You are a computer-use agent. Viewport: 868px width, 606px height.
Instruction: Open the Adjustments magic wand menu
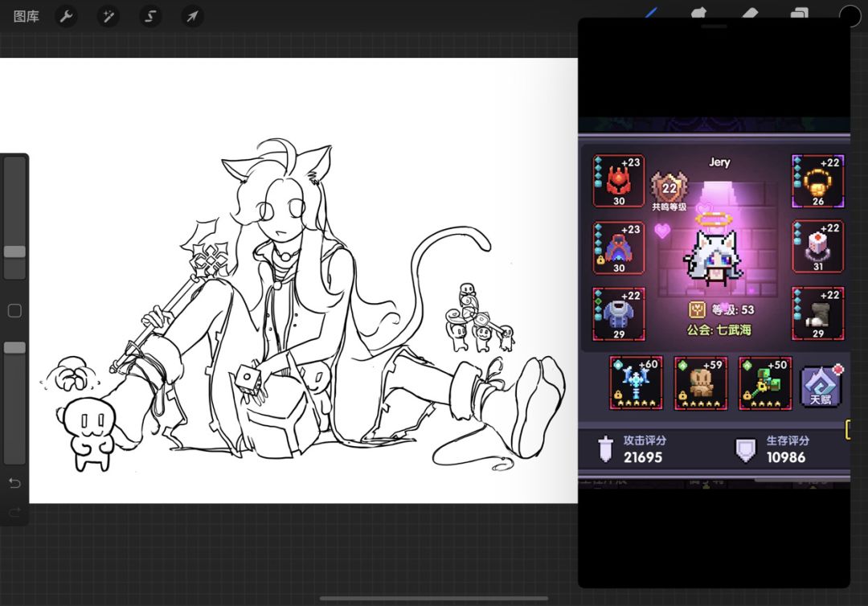click(108, 16)
